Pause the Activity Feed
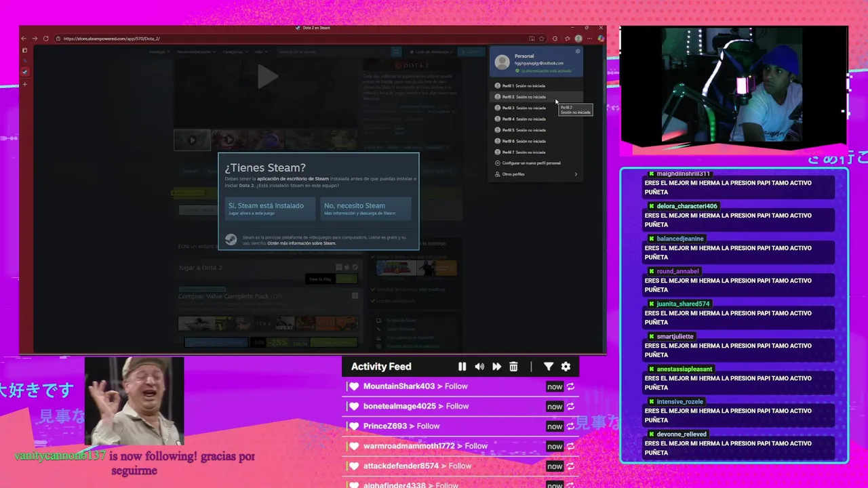868x488 pixels. pyautogui.click(x=462, y=367)
